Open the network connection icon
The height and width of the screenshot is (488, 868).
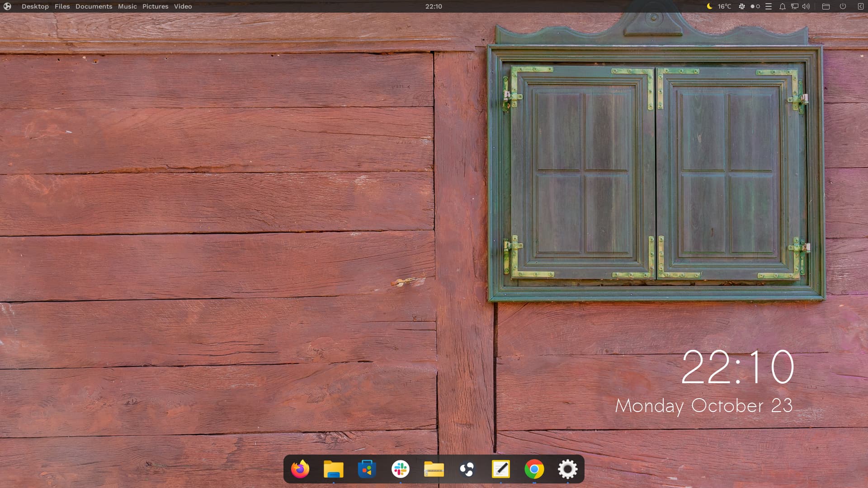(794, 6)
